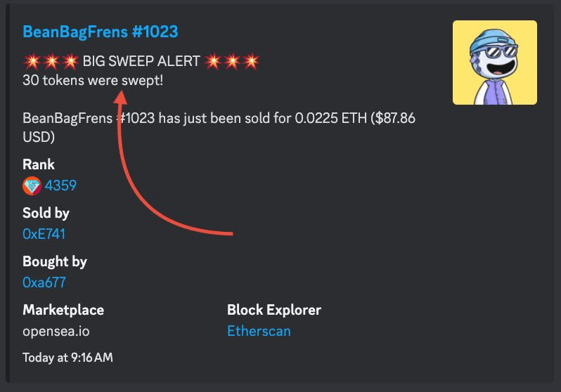
Task: Click the leftmost explosion emoji before BIG SWEEP ALERT
Action: click(30, 61)
